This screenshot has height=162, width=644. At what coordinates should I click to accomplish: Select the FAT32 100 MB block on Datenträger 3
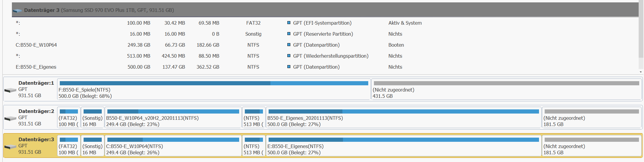pos(69,146)
